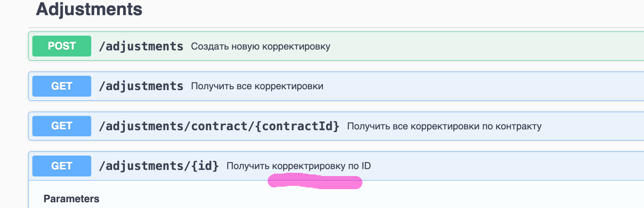Click the "Получить все корректировки" summary text
644x208 pixels.
coord(257,86)
